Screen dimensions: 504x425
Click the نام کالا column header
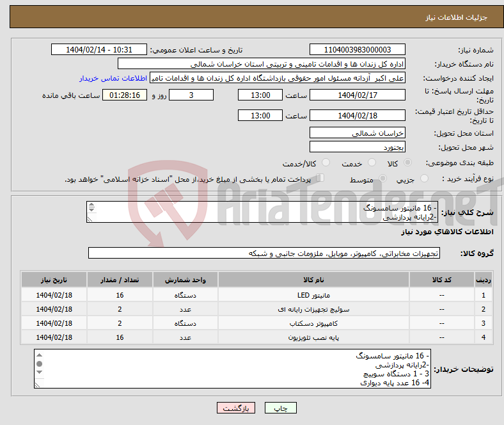click(x=313, y=280)
